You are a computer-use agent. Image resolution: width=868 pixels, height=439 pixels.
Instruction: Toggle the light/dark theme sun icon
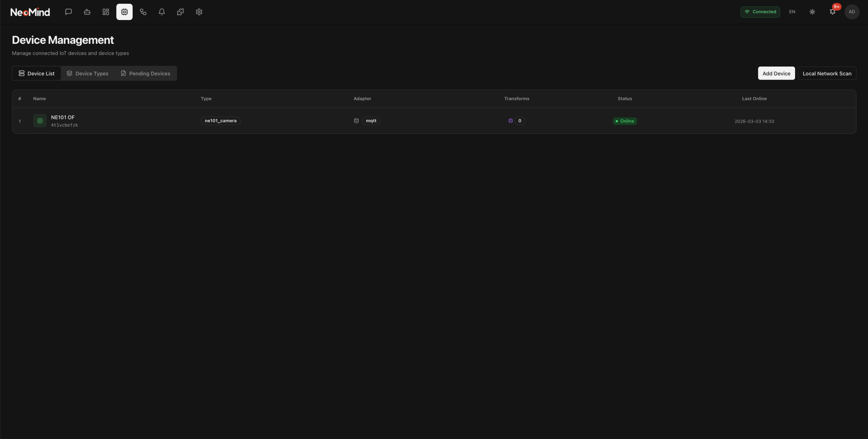pyautogui.click(x=812, y=12)
